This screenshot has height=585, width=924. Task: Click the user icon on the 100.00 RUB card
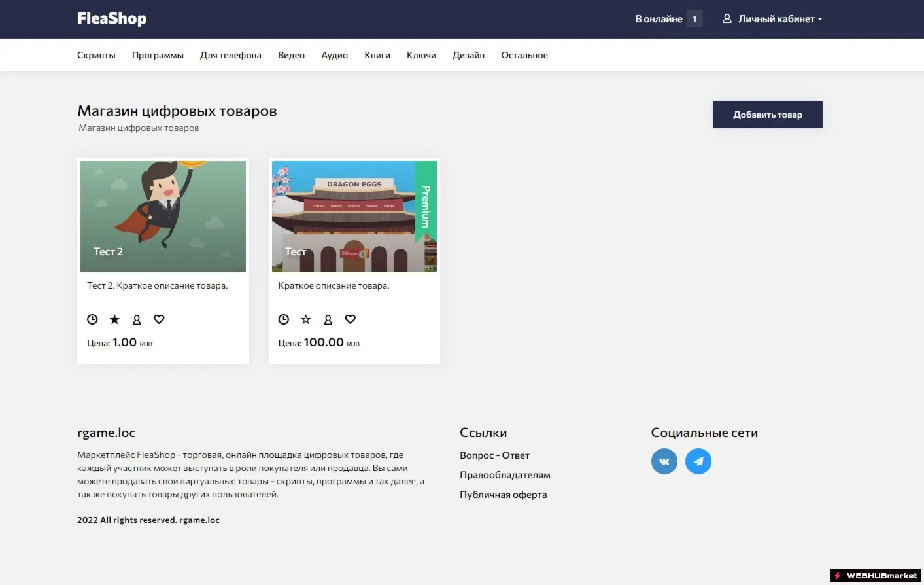point(328,319)
